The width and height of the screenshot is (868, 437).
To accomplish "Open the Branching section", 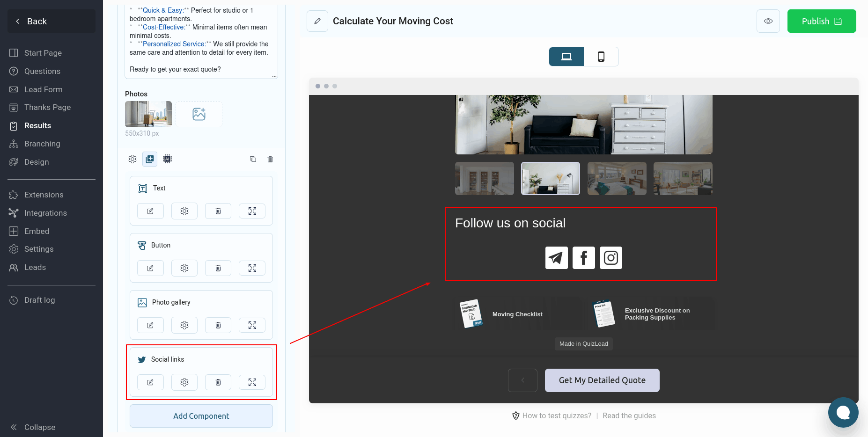I will 42,144.
